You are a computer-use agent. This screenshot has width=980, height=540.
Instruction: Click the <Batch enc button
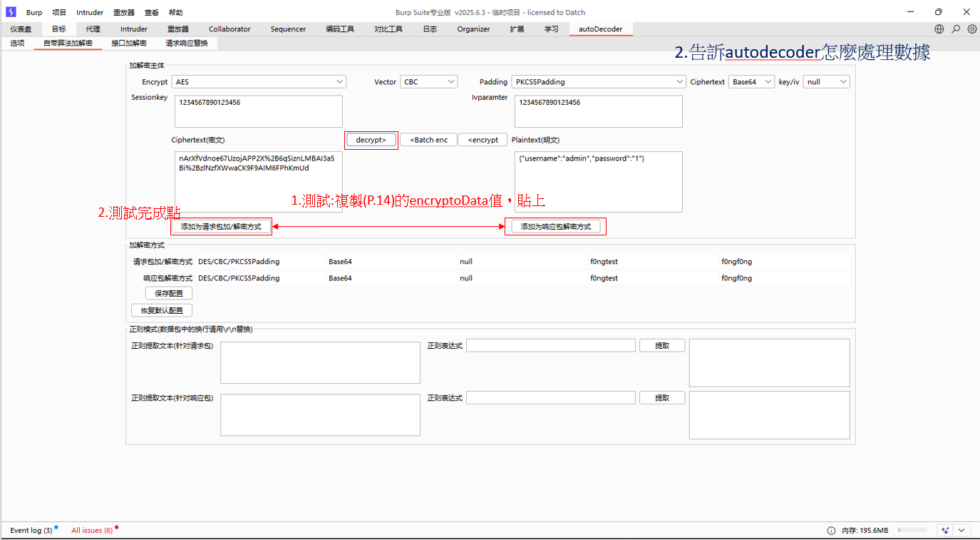tap(429, 140)
